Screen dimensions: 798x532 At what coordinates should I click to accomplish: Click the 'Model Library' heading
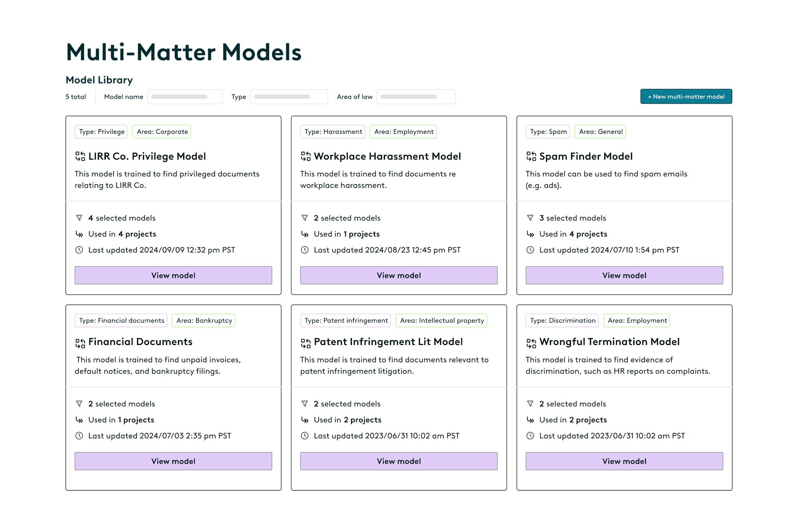[99, 80]
